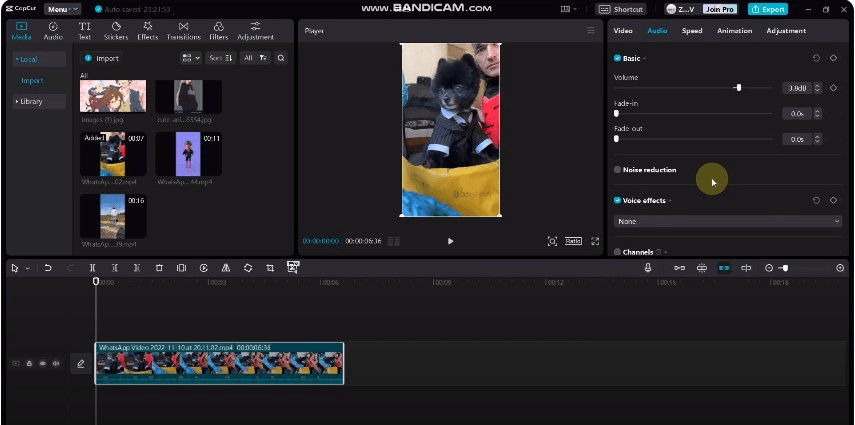Click the Freeze frame tool icon
Screen dimensions: 855x425
point(181,268)
